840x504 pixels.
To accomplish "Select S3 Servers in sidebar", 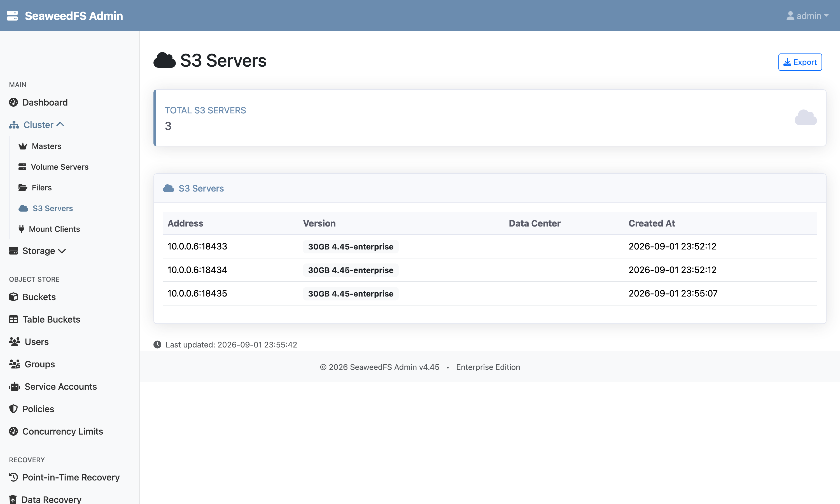I will pos(53,208).
